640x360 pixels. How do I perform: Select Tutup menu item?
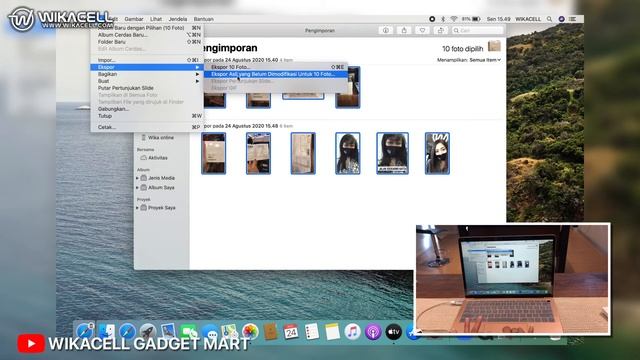tap(147, 116)
